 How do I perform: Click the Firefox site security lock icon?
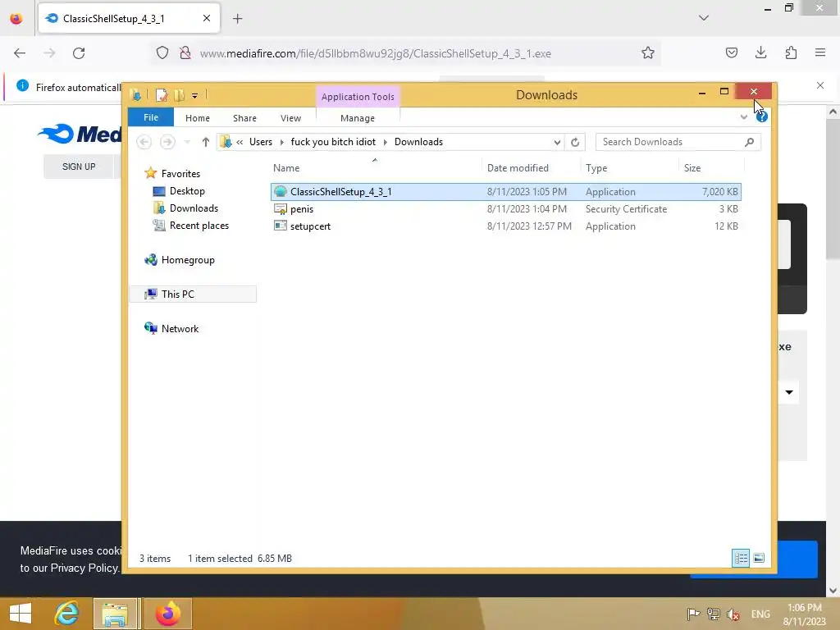point(185,53)
